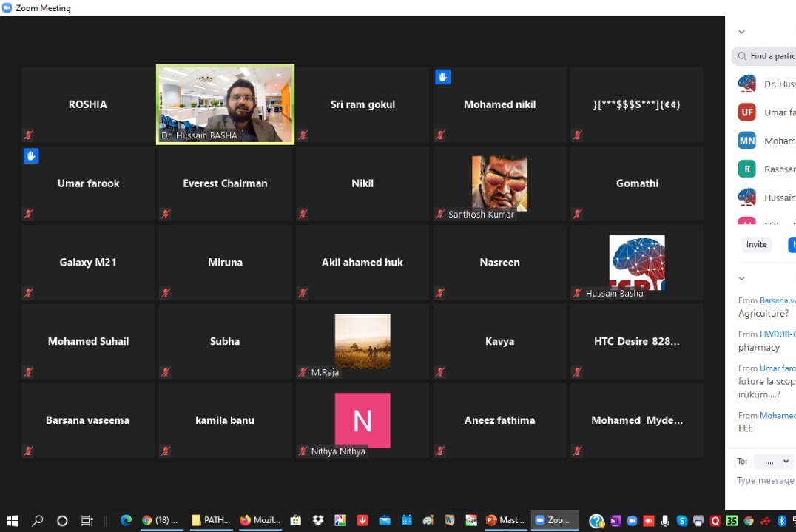Click the muted mic icon on ROSHIA's tile

(x=29, y=135)
